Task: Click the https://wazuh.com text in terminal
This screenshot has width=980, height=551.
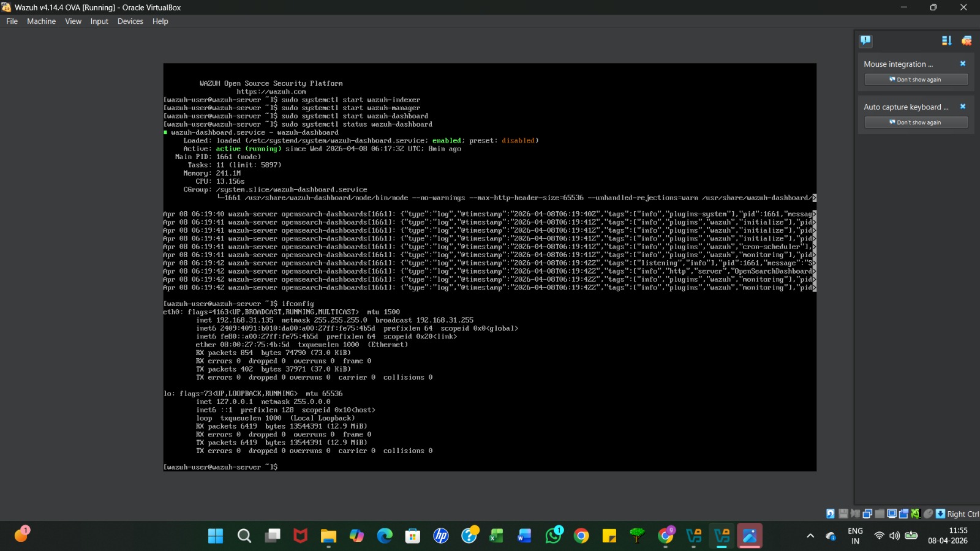Action: point(271,92)
